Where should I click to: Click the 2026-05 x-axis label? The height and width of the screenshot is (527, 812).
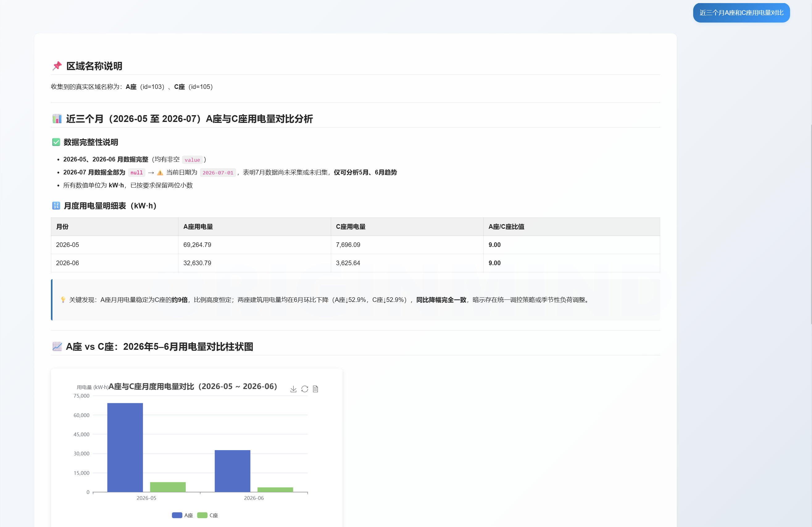146,498
